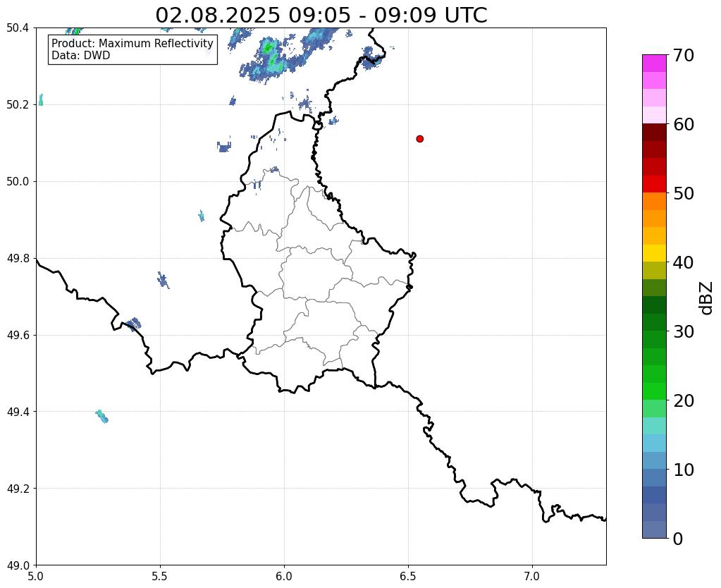This screenshot has width=721, height=588.
Task: Click the 'Data: DWD' label
Action: point(81,56)
